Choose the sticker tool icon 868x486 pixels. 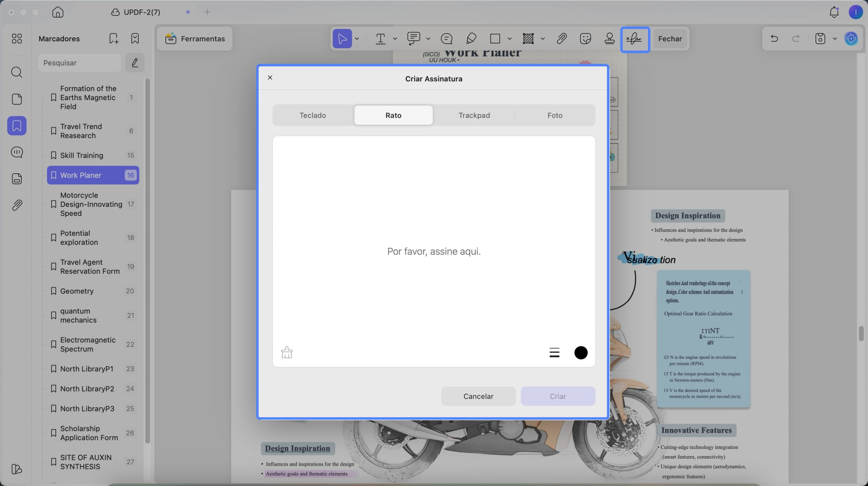[x=586, y=39]
